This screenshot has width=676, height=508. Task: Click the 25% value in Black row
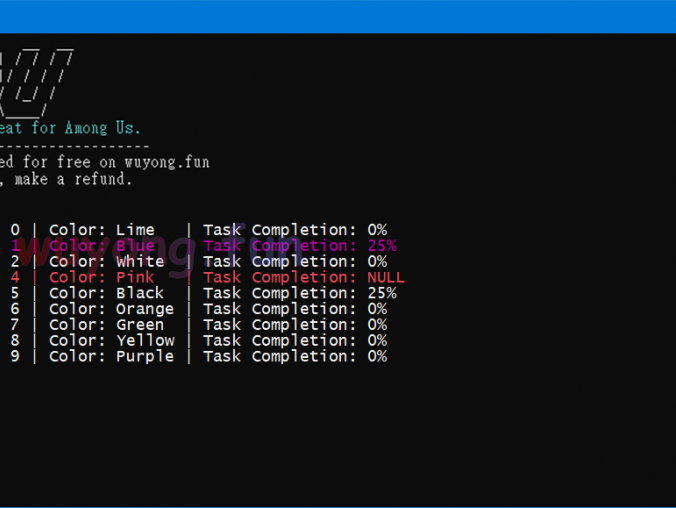pos(381,294)
